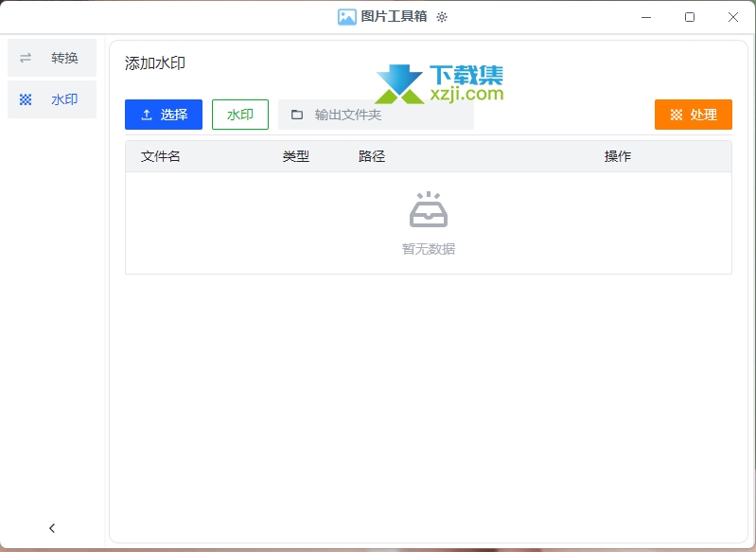Click the folder icon in output field
The image size is (756, 552).
pos(297,115)
